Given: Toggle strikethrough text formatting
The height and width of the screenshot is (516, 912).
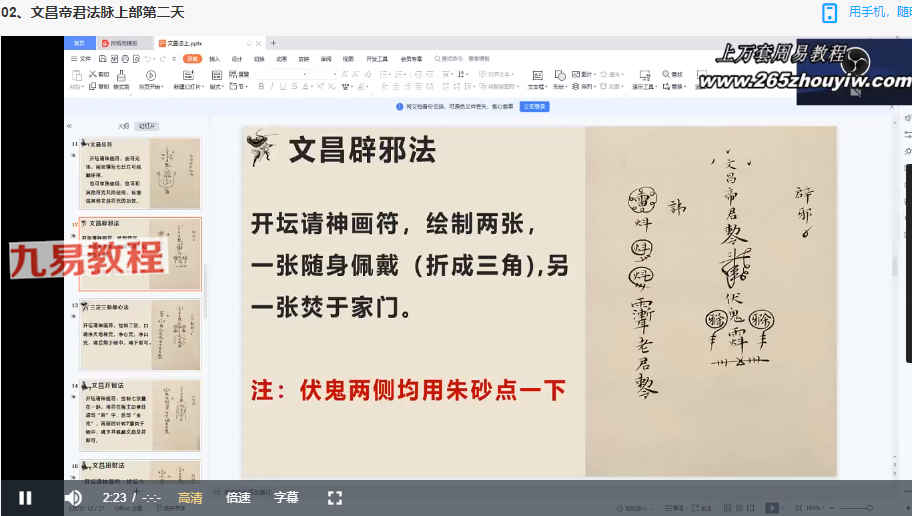Looking at the screenshot, I should pyautogui.click(x=294, y=86).
